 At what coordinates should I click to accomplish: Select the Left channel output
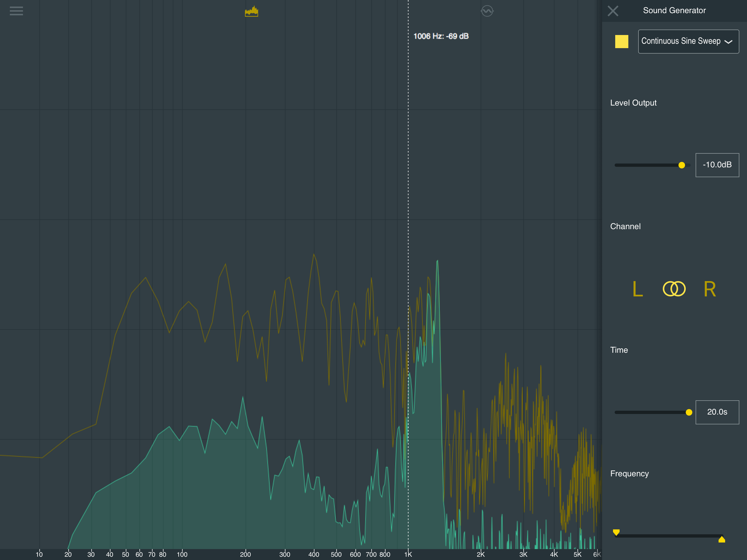click(x=638, y=289)
